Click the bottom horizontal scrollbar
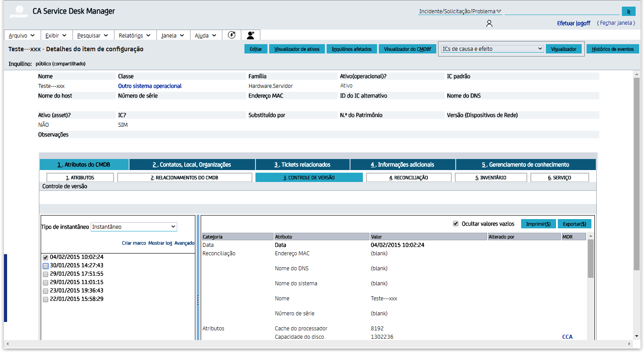The height and width of the screenshot is (352, 644). coord(319,344)
